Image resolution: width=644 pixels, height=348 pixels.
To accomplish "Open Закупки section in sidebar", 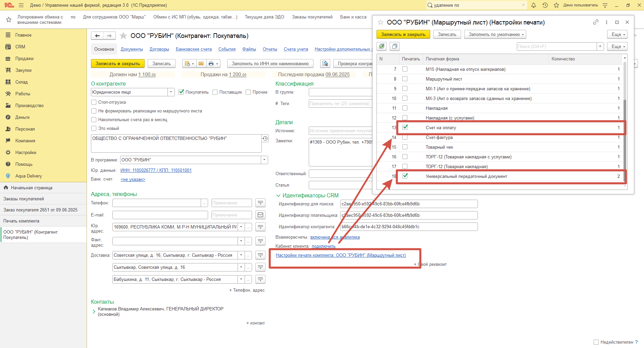I will point(23,70).
